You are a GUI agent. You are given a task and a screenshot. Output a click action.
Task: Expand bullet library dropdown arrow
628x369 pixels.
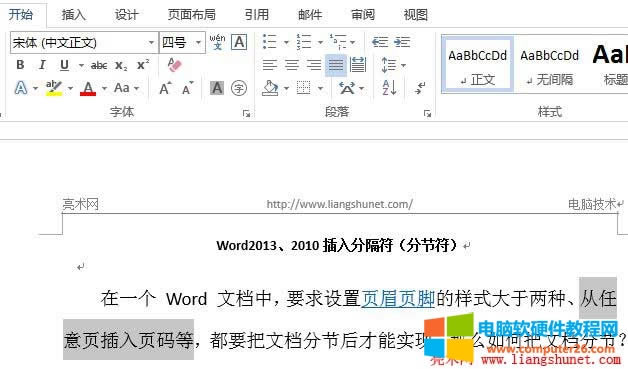286,42
